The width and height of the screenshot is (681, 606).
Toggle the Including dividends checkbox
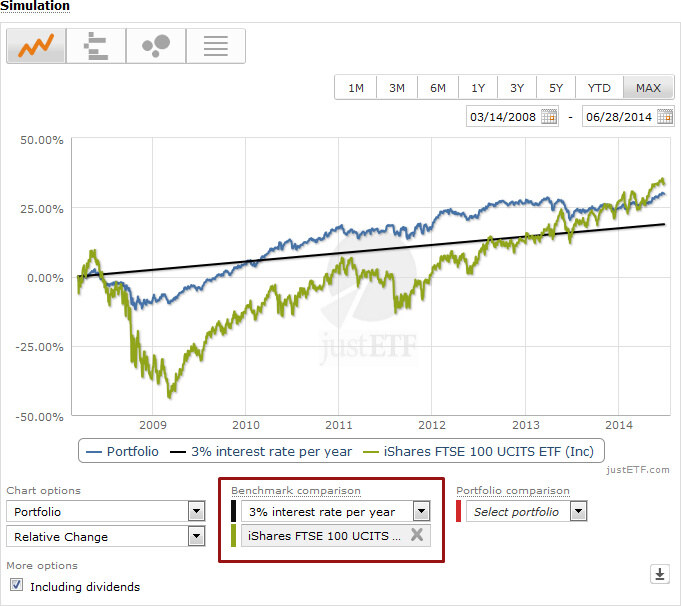(x=17, y=586)
